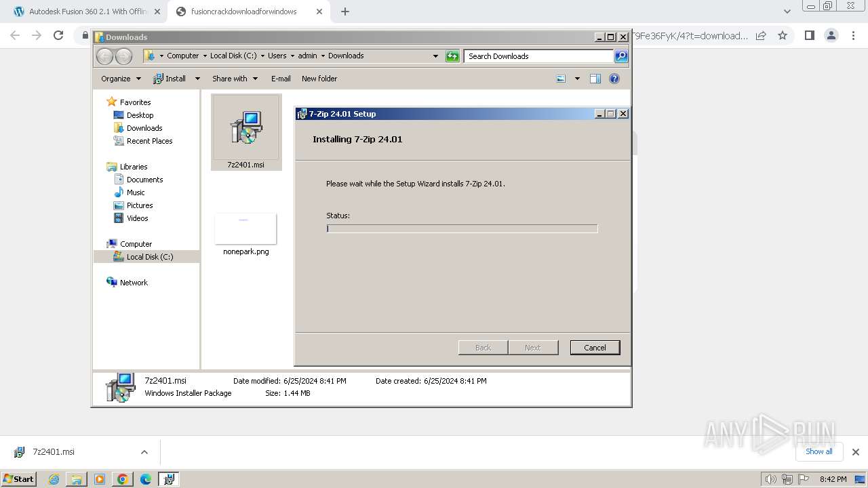Viewport: 868px width, 488px height.
Task: Open Chrome three-dot menu
Action: pos(853,35)
